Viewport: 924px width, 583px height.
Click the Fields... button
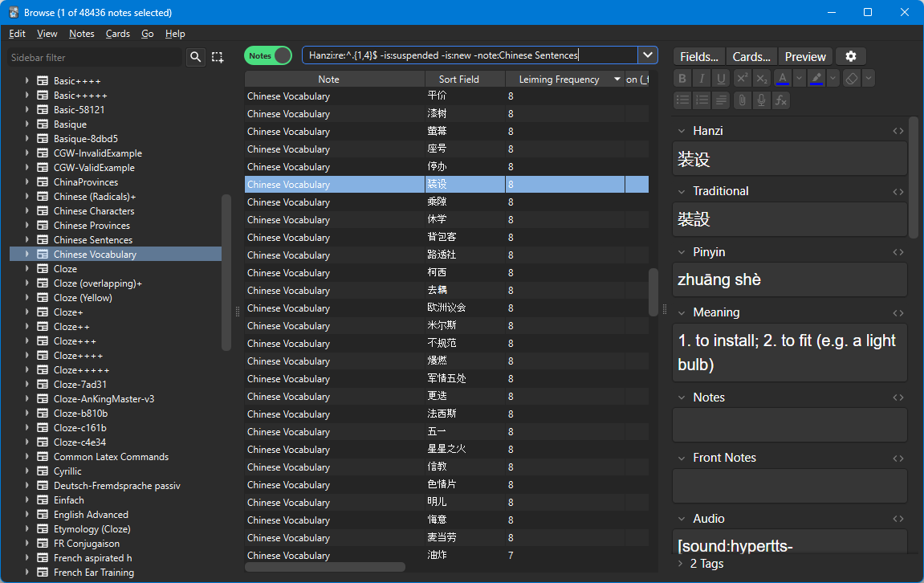[x=699, y=56]
